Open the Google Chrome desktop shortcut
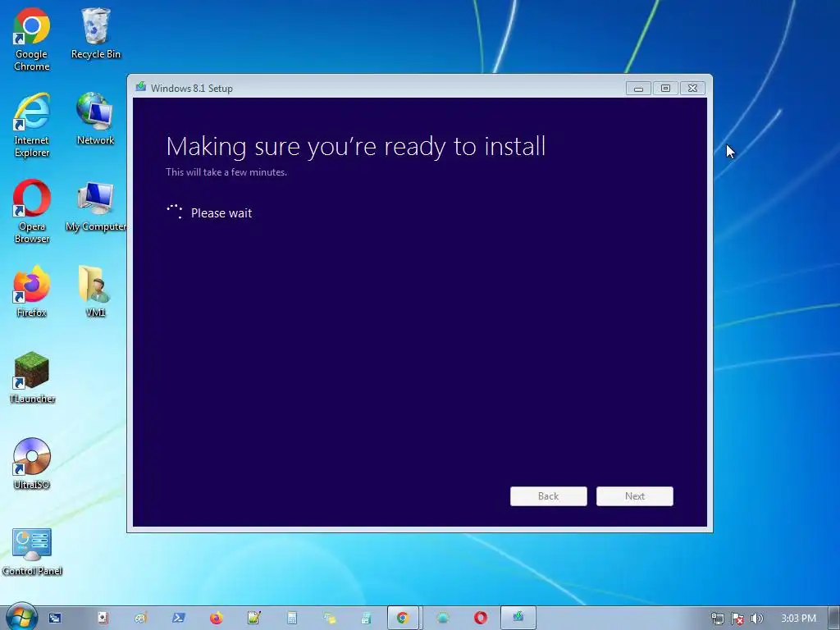This screenshot has width=840, height=630. pos(32,39)
